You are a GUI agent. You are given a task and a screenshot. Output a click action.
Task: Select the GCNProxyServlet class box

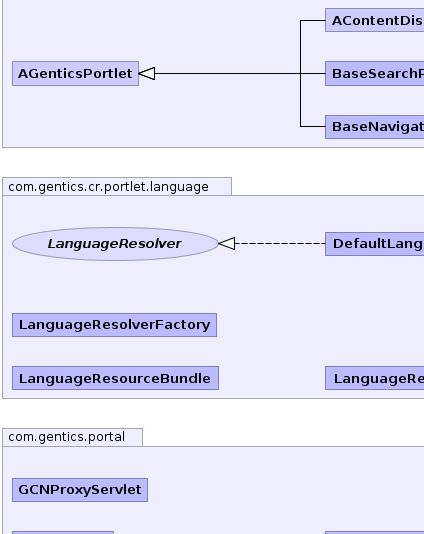click(80, 490)
